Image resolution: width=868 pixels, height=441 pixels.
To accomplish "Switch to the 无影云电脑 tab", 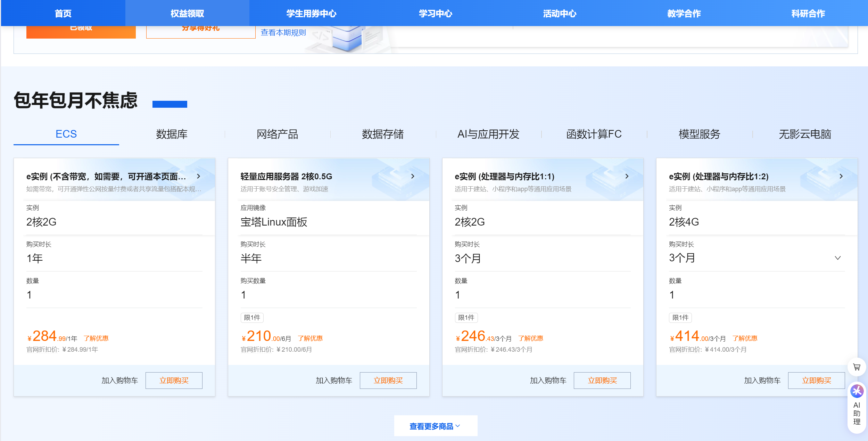I will (x=805, y=134).
